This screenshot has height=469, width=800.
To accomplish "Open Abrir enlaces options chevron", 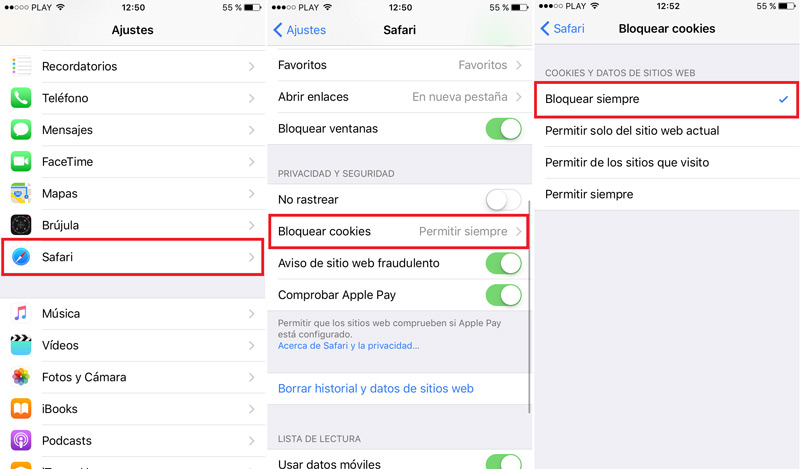I will pos(519,96).
